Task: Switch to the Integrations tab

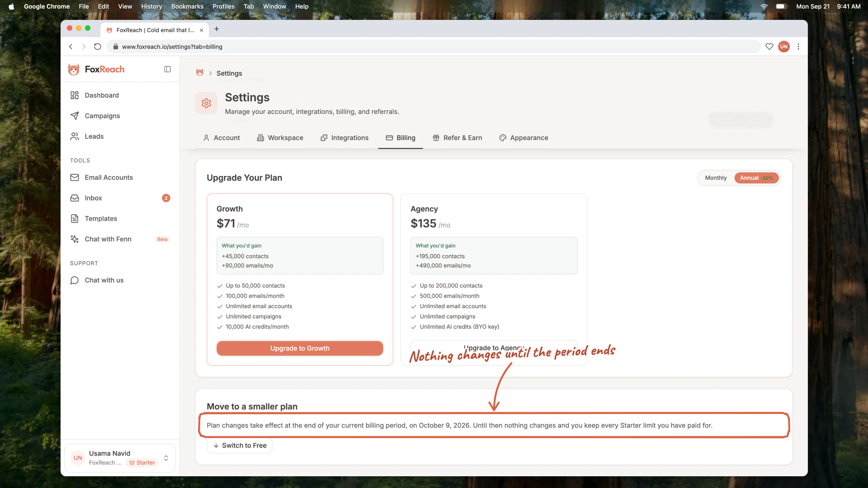Action: [x=344, y=138]
